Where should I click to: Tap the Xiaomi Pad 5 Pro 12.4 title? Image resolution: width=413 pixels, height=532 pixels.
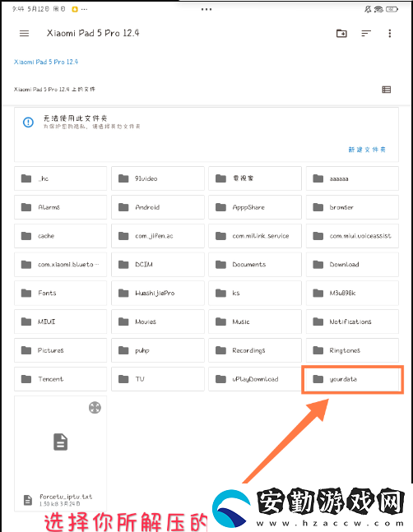click(x=93, y=33)
